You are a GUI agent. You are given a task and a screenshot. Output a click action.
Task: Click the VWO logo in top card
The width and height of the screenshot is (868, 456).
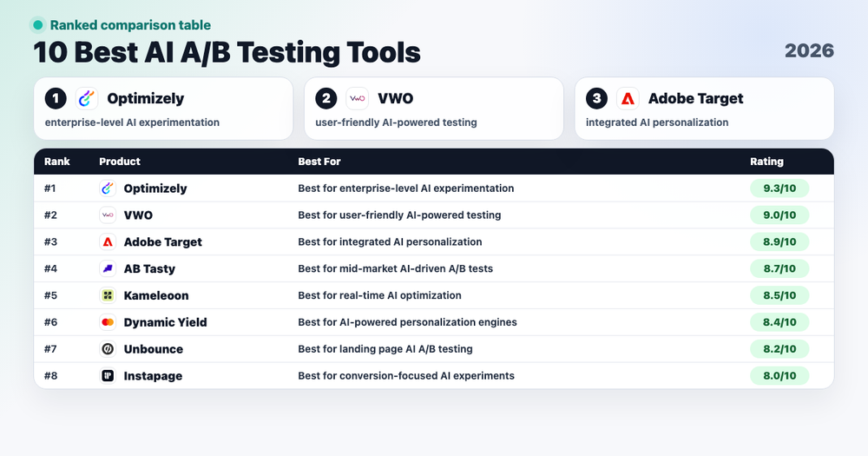click(357, 99)
